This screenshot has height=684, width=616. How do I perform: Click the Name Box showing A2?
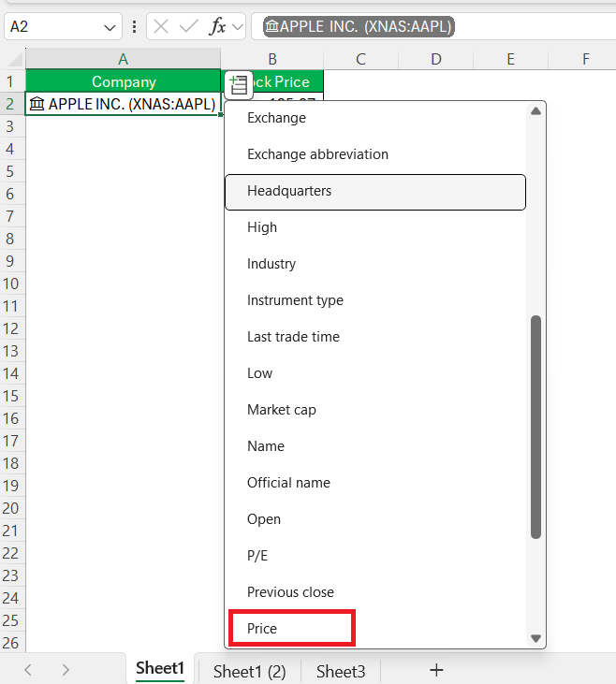(x=64, y=26)
